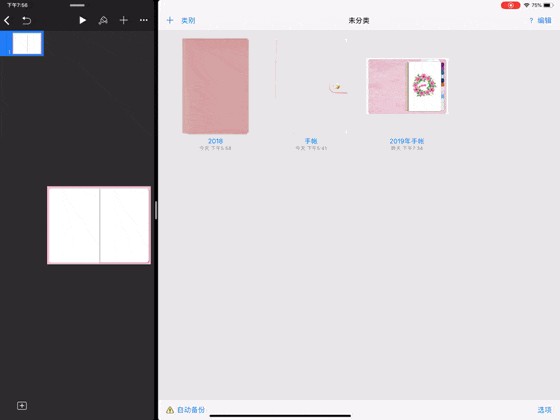Screen dimensions: 560x420
Task: Tap the plus icon beside 类别
Action: pyautogui.click(x=170, y=20)
